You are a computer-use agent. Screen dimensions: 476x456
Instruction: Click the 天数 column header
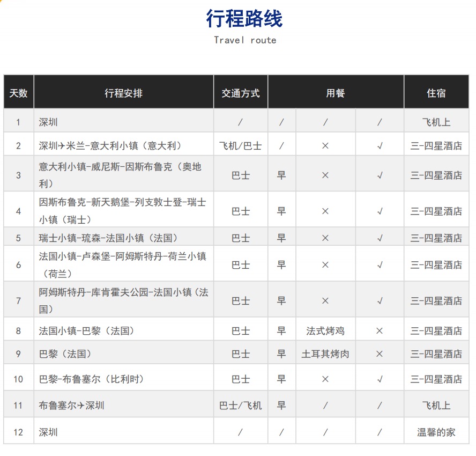click(x=18, y=93)
